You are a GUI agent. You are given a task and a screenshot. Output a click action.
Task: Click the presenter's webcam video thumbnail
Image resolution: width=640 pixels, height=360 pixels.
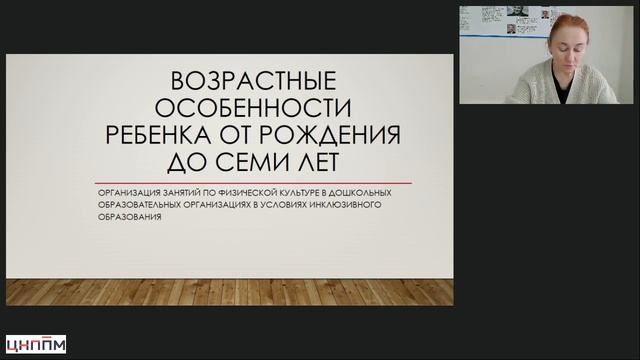point(546,55)
